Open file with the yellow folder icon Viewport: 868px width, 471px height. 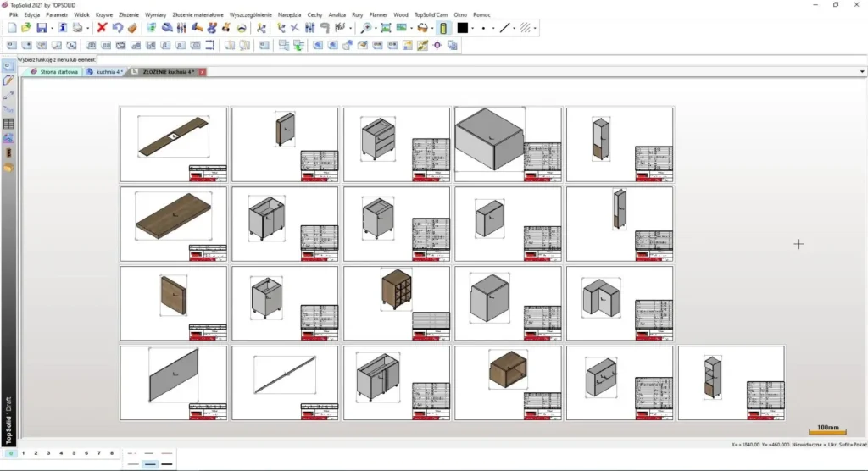coord(26,28)
